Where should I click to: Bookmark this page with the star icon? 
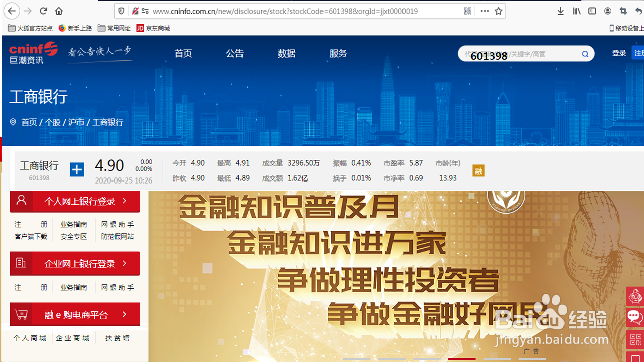point(499,11)
